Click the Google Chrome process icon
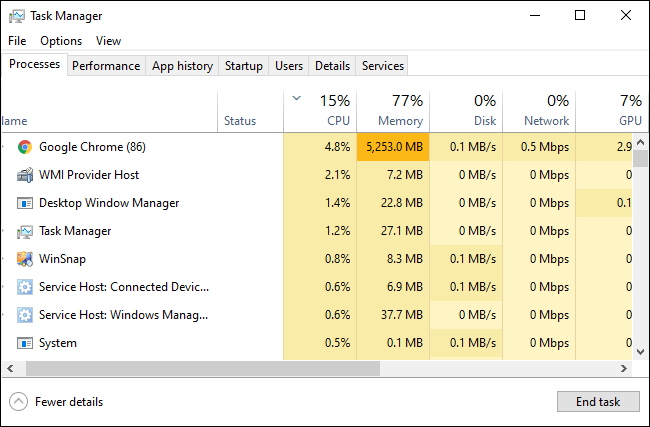This screenshot has width=650, height=427. coord(25,147)
